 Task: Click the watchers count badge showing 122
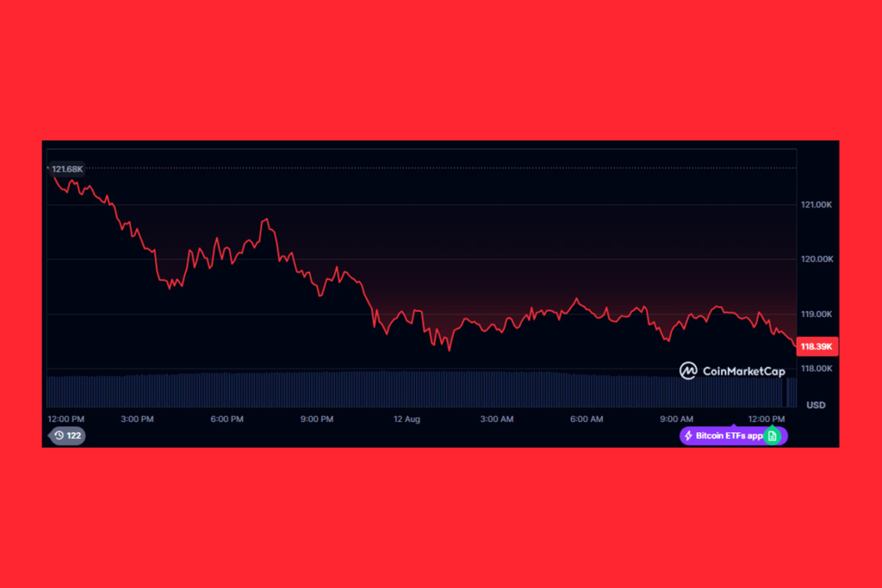pos(67,436)
